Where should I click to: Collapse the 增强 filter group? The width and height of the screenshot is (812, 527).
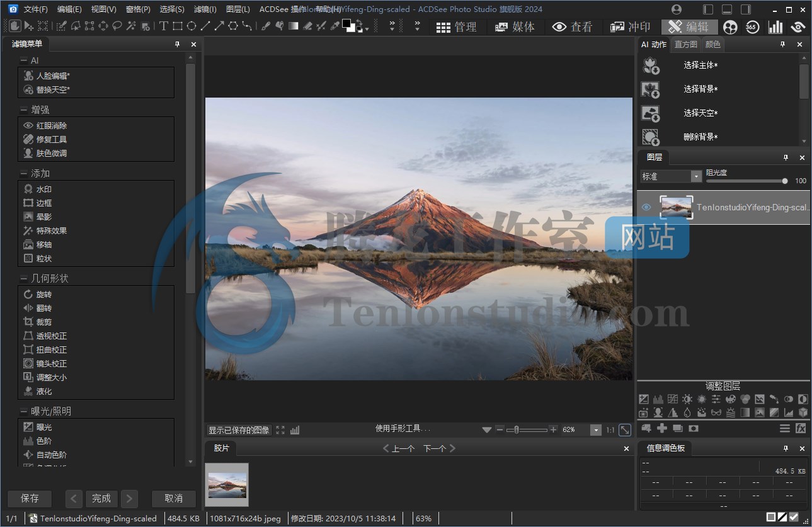[x=24, y=110]
